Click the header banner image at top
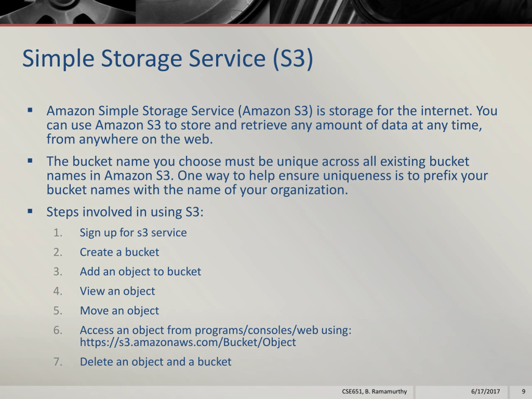The height and width of the screenshot is (399, 532). tap(266, 12)
